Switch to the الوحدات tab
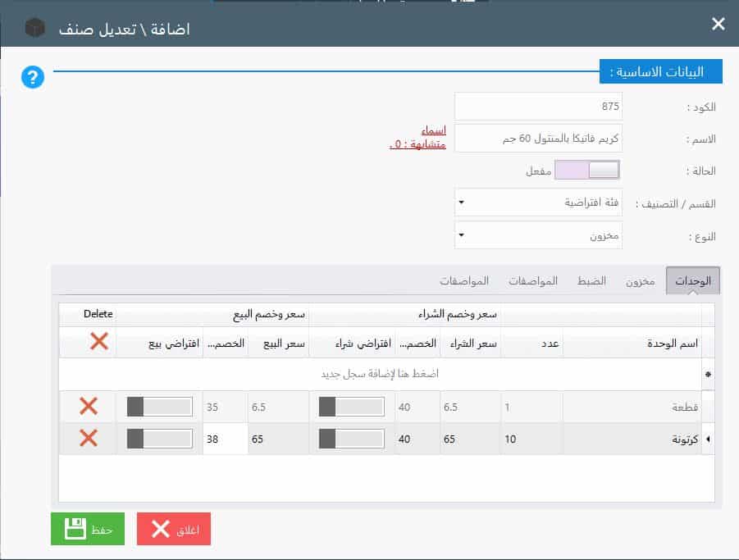The height and width of the screenshot is (560, 739). tap(693, 281)
